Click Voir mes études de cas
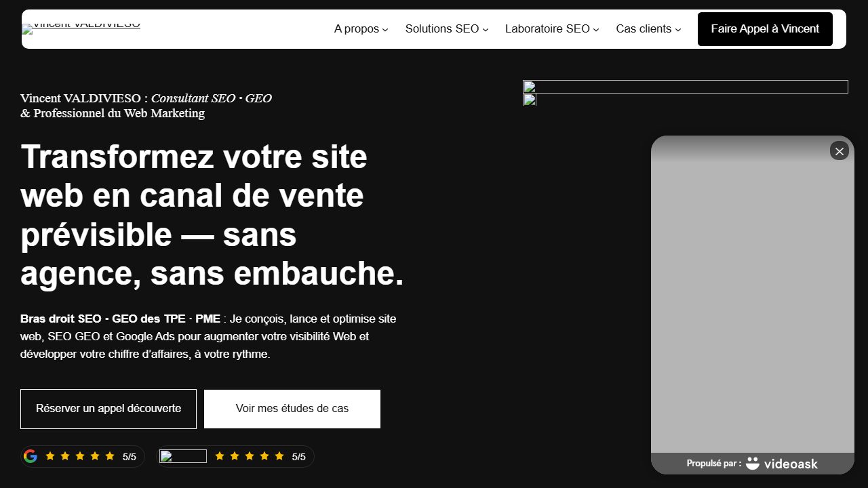Image resolution: width=868 pixels, height=488 pixels. click(x=292, y=409)
